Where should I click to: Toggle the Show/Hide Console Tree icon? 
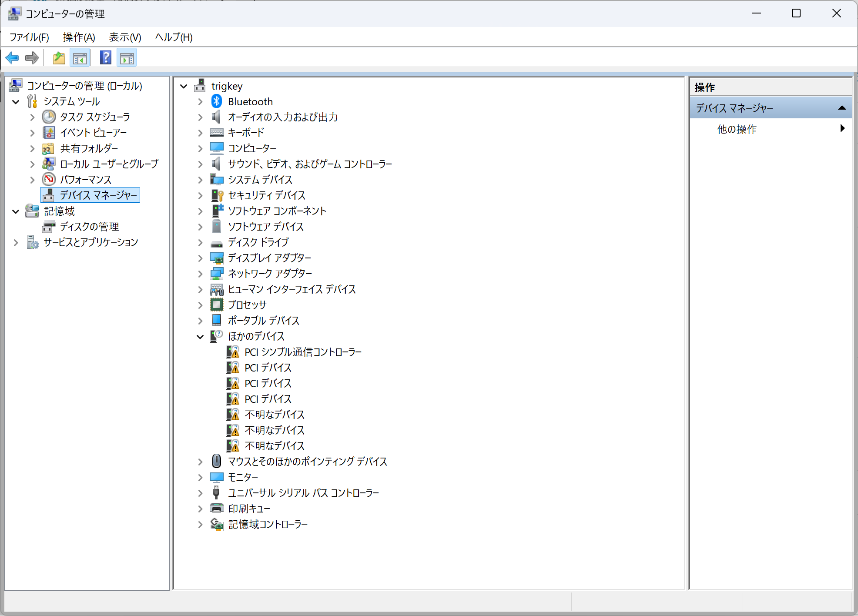(x=80, y=58)
